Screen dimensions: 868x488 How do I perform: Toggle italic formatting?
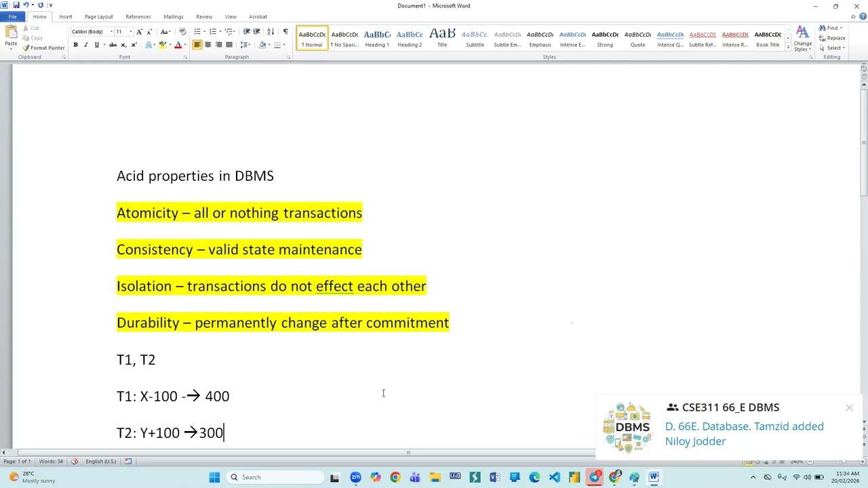(85, 45)
